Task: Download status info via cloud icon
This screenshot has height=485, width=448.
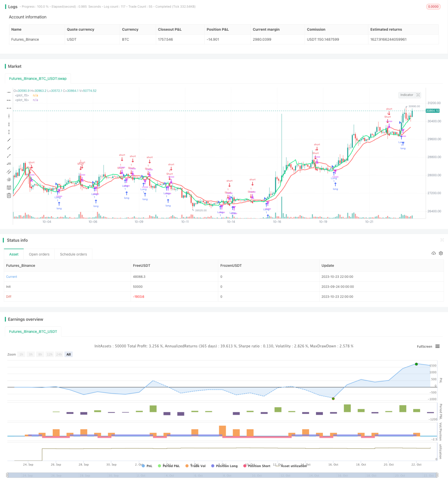Action: [434, 253]
